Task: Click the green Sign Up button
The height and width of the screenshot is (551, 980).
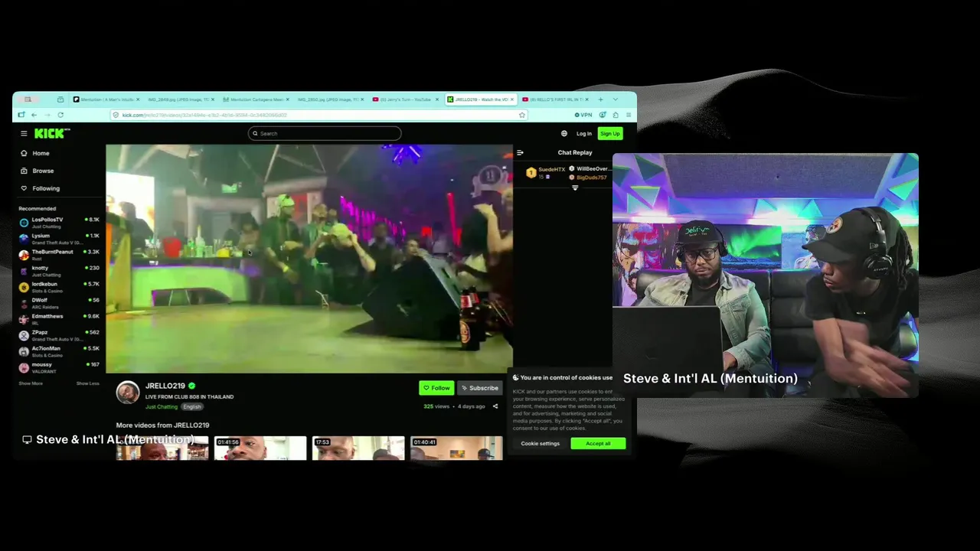Action: click(x=610, y=133)
